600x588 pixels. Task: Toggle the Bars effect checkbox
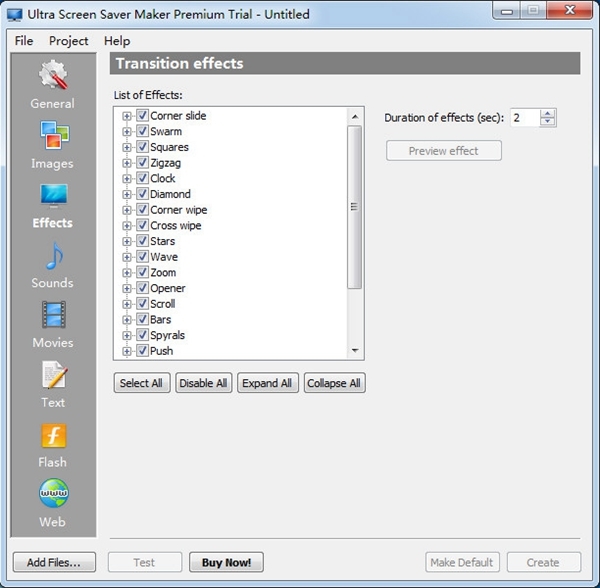[x=142, y=319]
